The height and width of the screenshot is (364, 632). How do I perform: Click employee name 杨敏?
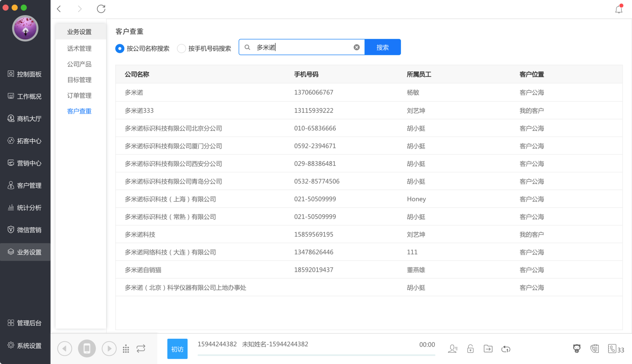tap(413, 93)
